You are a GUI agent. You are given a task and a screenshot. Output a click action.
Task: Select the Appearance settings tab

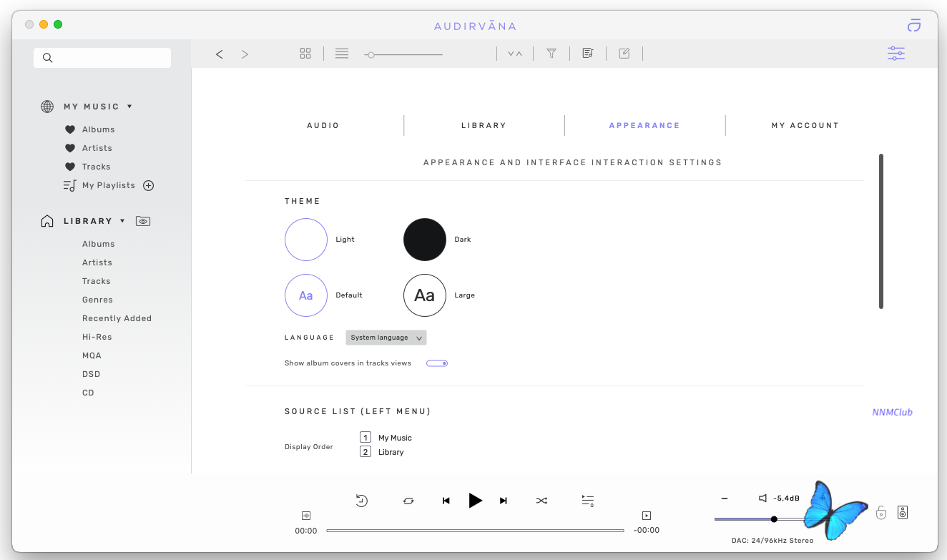[644, 125]
